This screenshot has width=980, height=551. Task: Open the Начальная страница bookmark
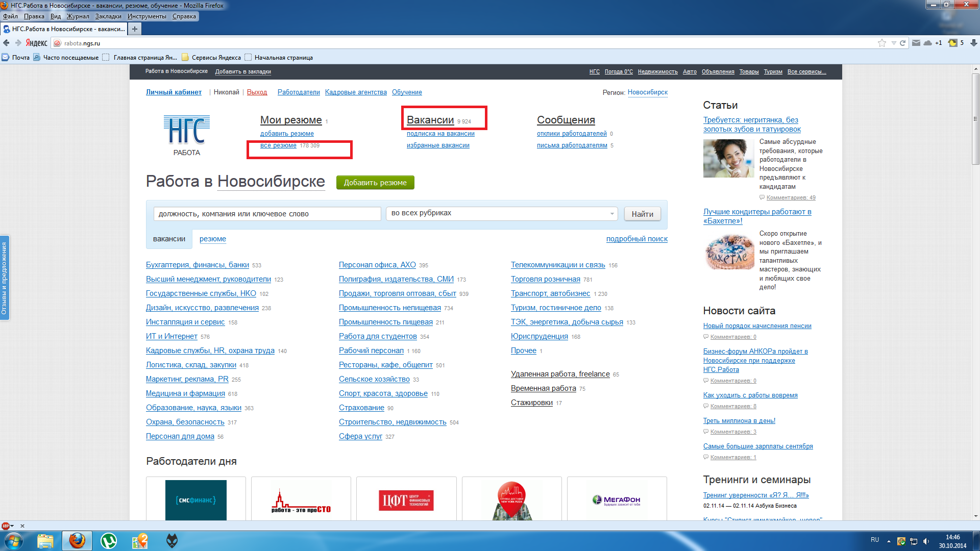[279, 58]
